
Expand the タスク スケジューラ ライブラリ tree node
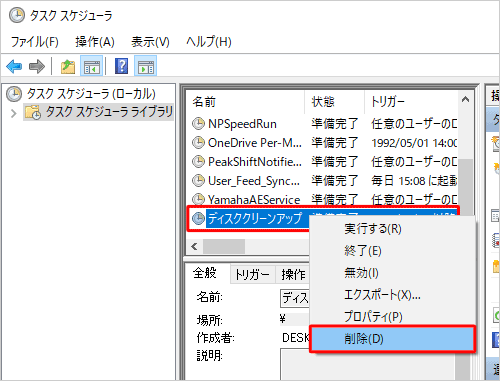pos(14,113)
